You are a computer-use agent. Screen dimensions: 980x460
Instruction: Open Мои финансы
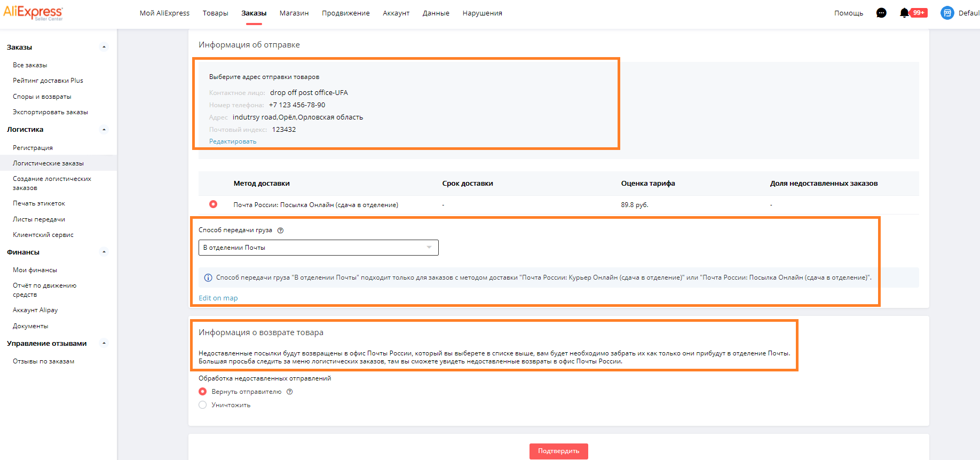(35, 270)
